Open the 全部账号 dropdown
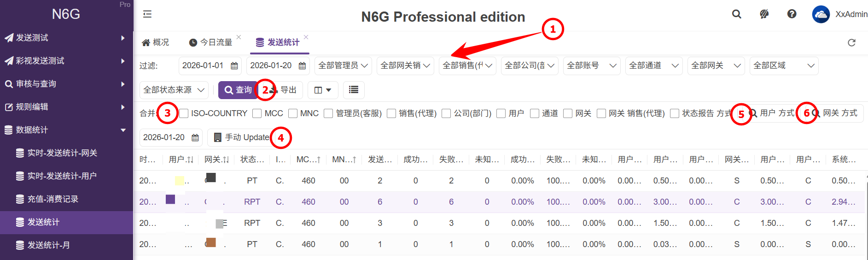This screenshot has height=260, width=868. (x=592, y=66)
